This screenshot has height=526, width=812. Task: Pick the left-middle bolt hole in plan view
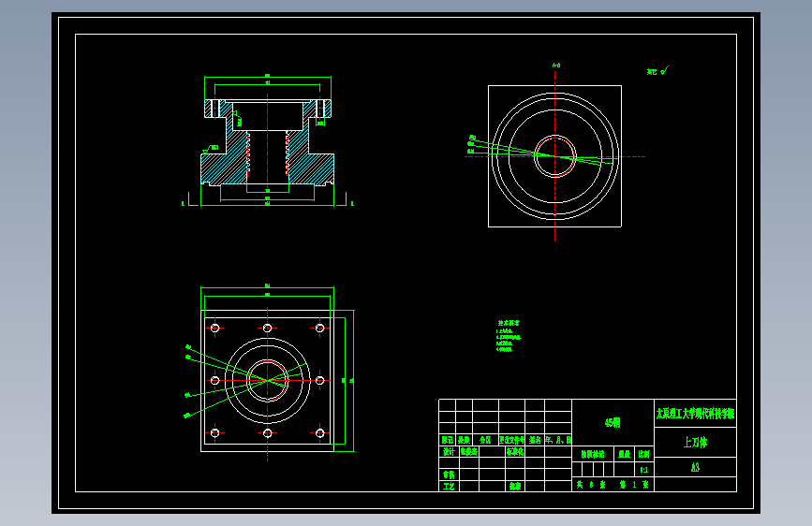coord(214,381)
